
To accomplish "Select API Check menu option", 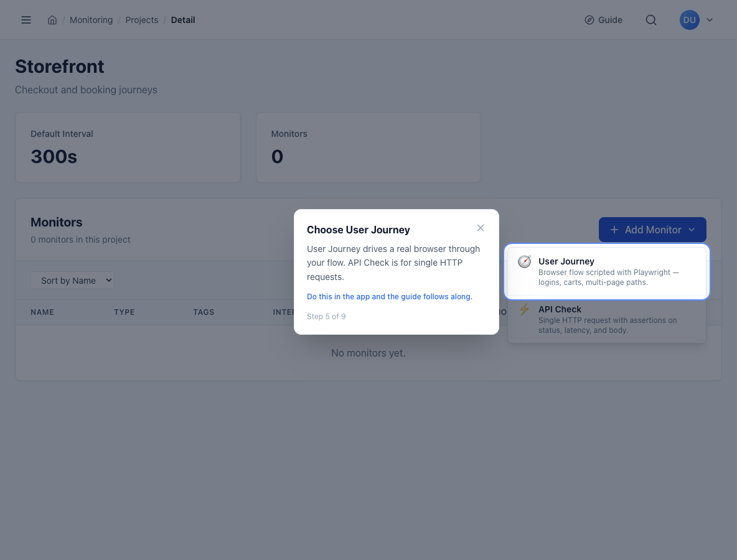I will click(x=607, y=319).
